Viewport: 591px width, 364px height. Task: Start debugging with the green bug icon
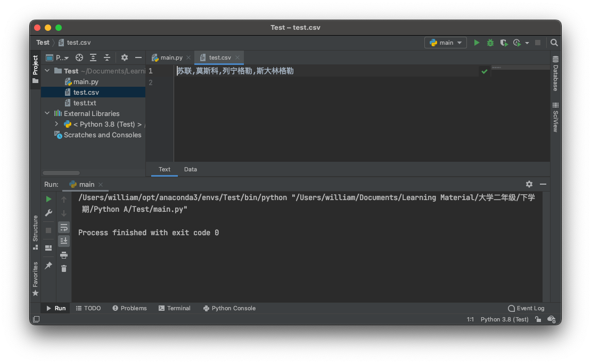490,43
